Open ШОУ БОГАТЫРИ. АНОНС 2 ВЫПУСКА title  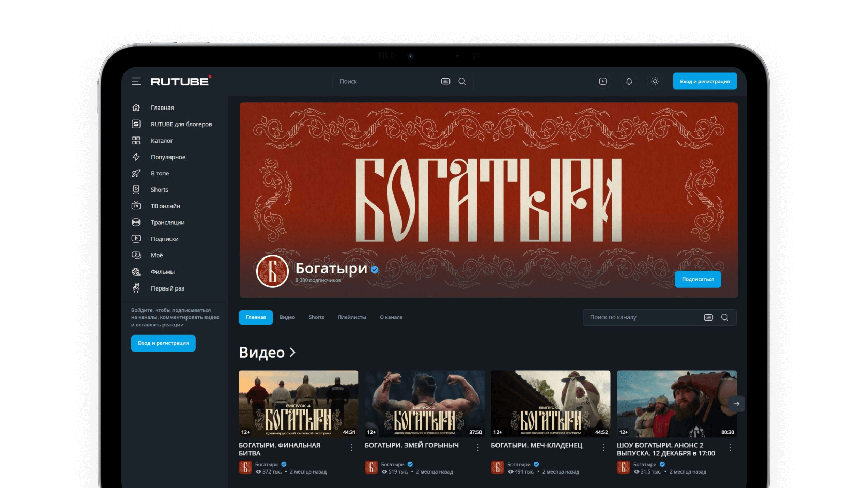(x=666, y=449)
